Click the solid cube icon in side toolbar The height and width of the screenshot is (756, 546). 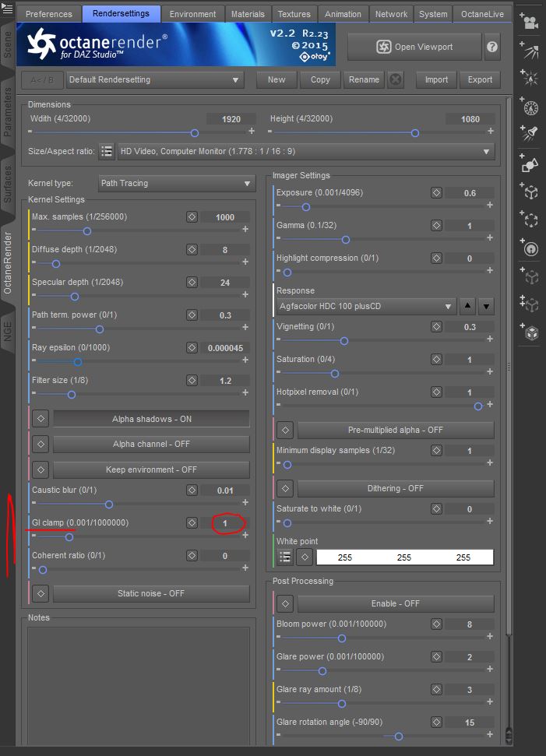530,332
